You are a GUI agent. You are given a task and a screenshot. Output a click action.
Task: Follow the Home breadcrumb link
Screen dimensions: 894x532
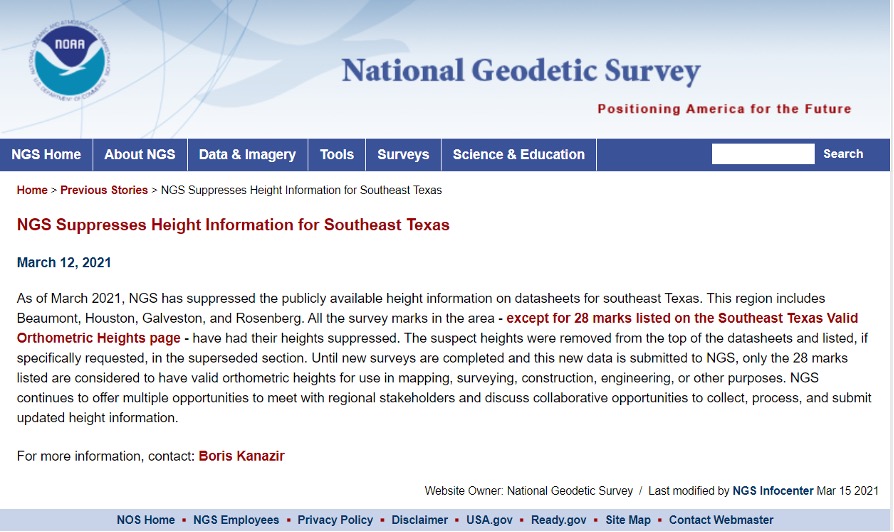click(32, 190)
